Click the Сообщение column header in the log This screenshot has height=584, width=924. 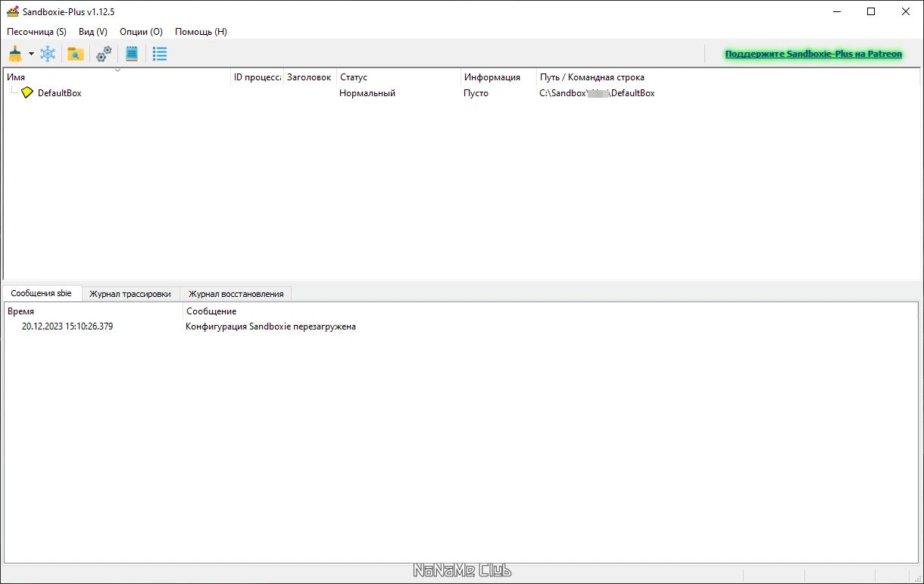tap(550, 311)
